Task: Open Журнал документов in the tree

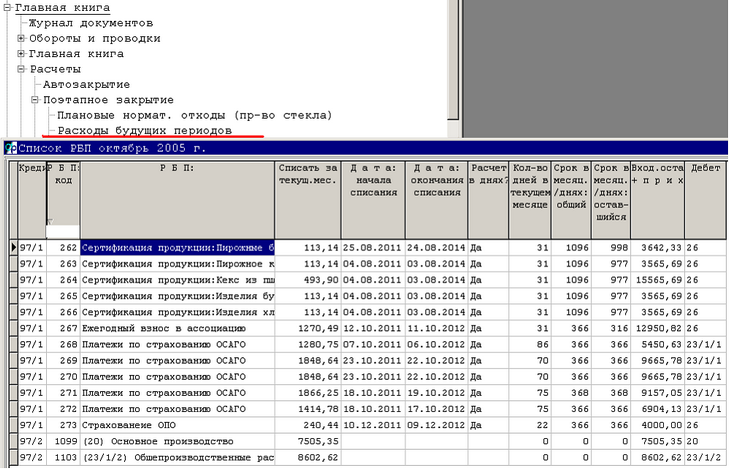Action: [90, 22]
